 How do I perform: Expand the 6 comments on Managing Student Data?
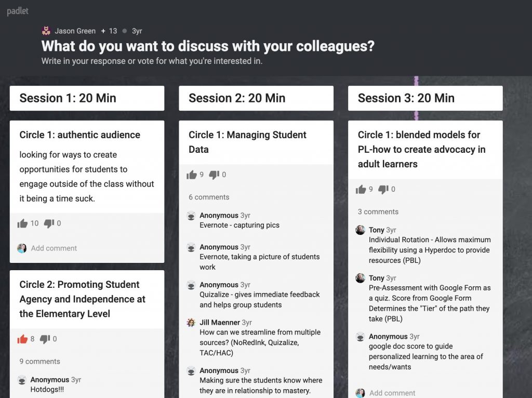(x=209, y=197)
